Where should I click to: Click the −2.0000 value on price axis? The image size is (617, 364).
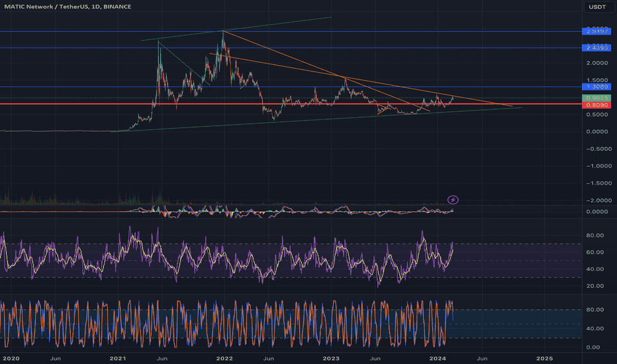pyautogui.click(x=599, y=201)
